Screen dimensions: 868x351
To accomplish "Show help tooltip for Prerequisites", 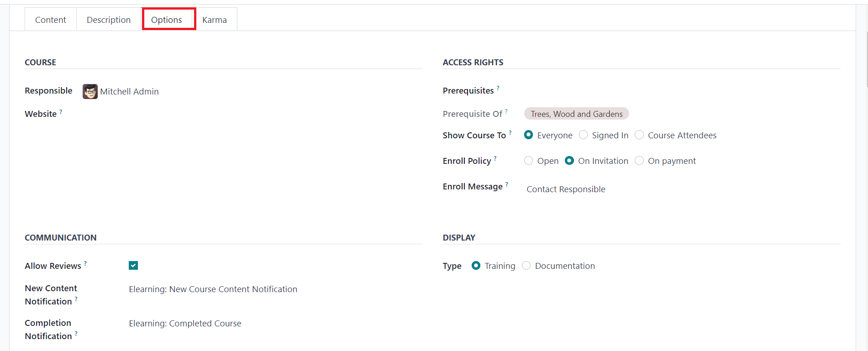I will 498,88.
